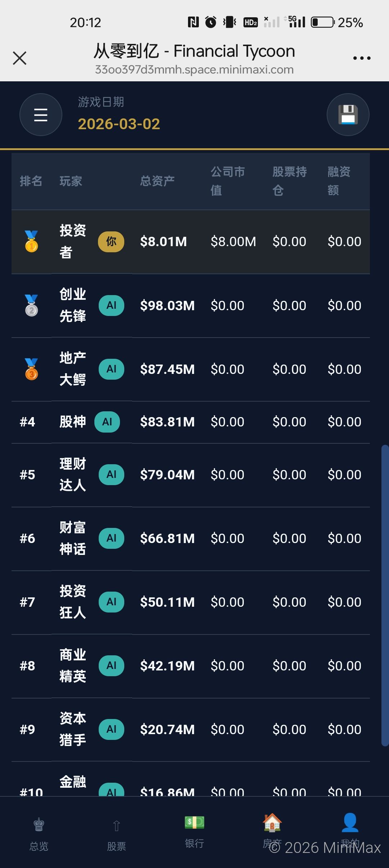Sort by 总资产 column header
The height and width of the screenshot is (868, 389).
point(157,181)
